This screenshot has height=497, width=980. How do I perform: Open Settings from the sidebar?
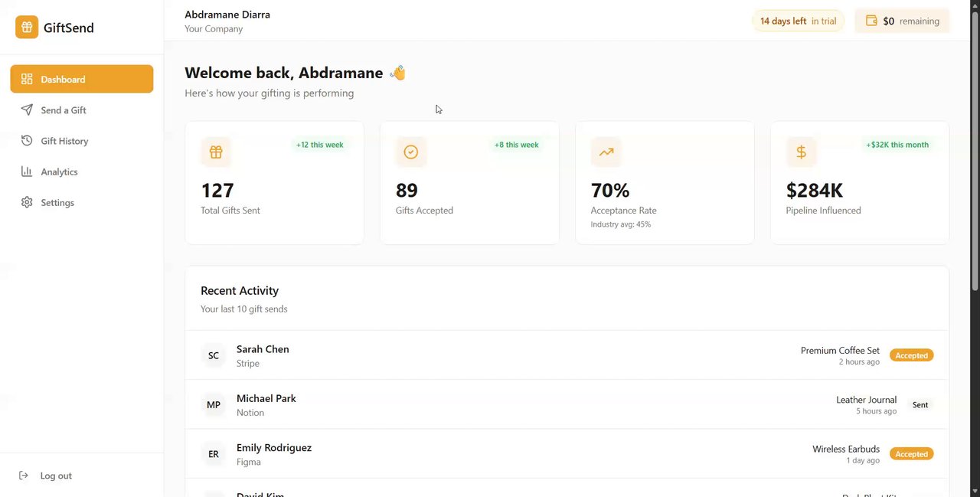(82, 202)
